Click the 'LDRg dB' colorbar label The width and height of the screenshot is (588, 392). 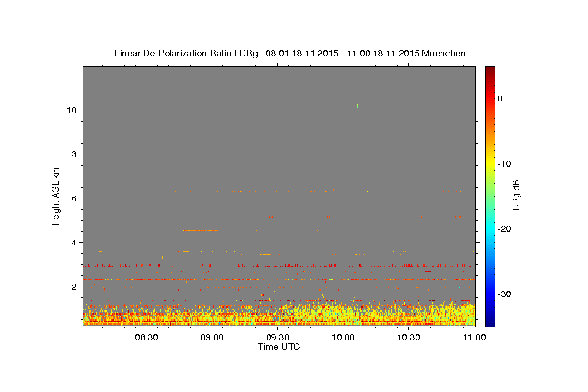click(516, 197)
